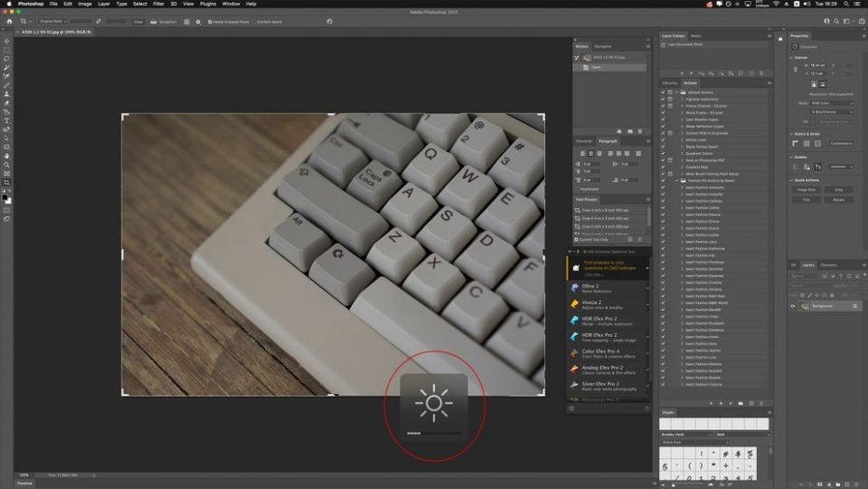
Task: Launch Silver Efex Pro 2 plugin
Action: click(608, 385)
